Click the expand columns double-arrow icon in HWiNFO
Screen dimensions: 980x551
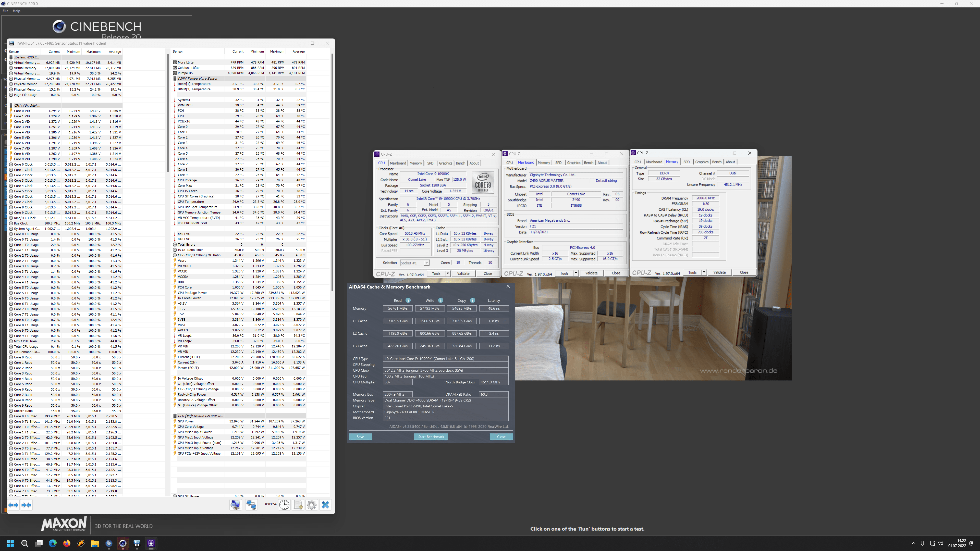click(13, 505)
